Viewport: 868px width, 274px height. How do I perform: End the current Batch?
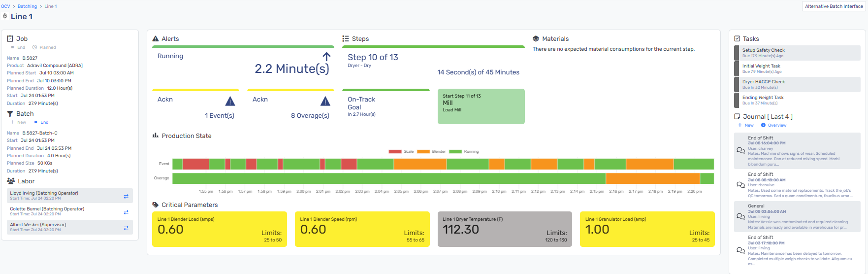coord(41,122)
